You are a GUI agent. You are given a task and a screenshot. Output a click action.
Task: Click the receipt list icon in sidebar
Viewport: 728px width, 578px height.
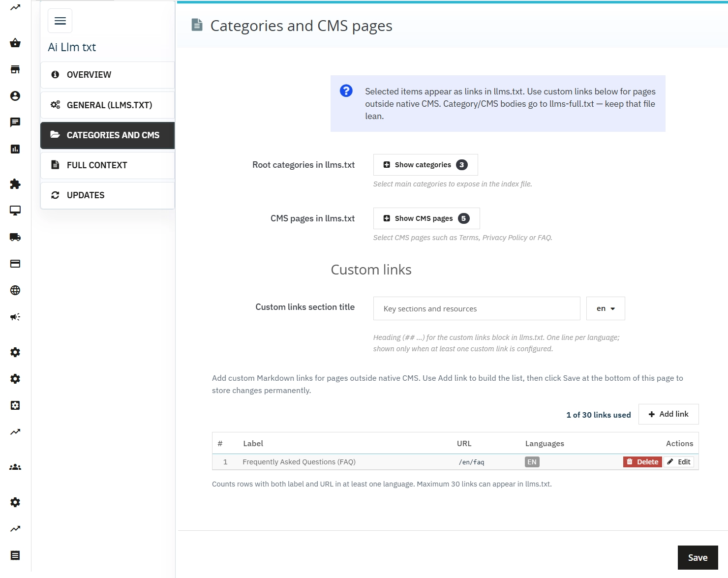click(x=15, y=555)
